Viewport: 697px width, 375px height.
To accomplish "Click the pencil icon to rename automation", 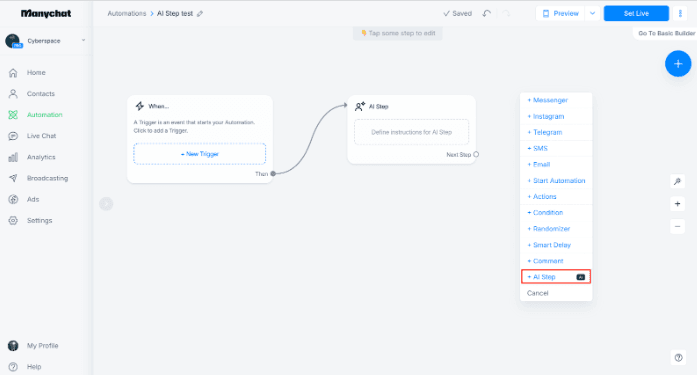I will [x=200, y=14].
